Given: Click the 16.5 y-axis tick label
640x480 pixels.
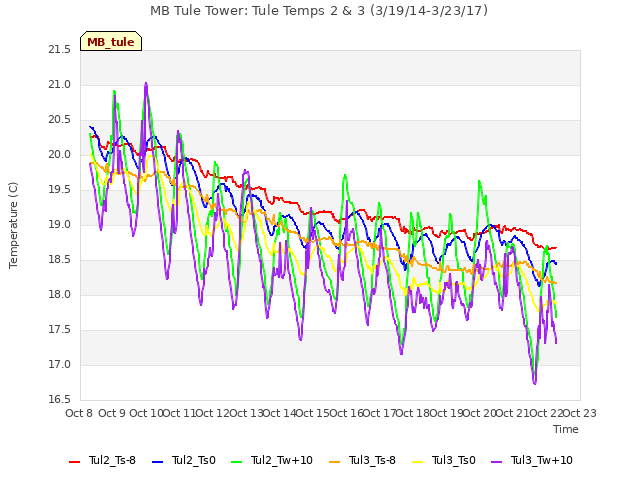Looking at the screenshot, I should coord(60,400).
